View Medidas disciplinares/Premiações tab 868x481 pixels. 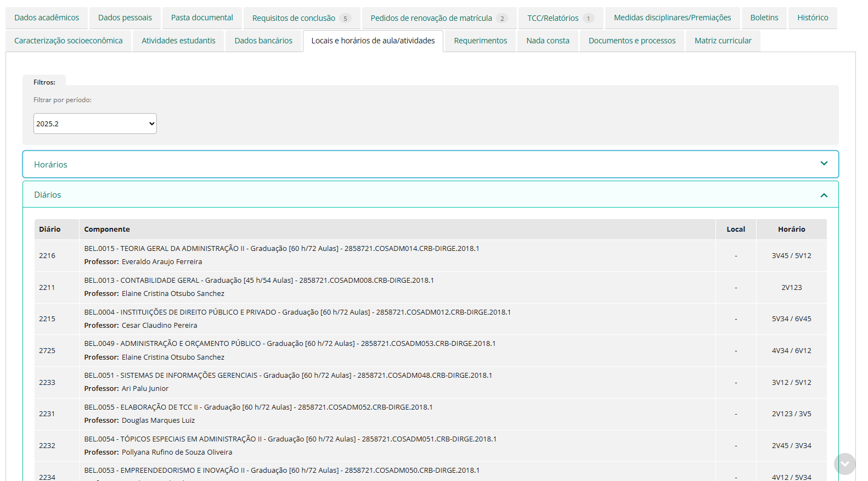pos(672,18)
